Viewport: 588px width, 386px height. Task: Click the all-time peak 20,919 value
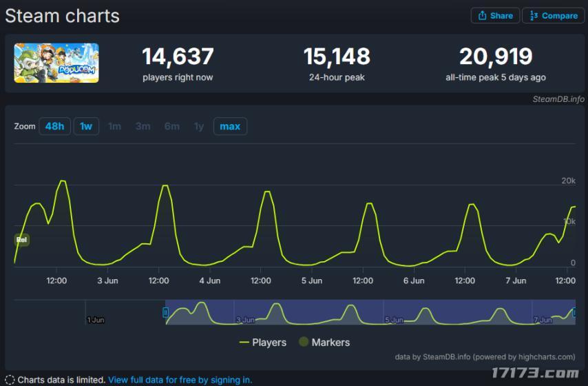coord(495,57)
